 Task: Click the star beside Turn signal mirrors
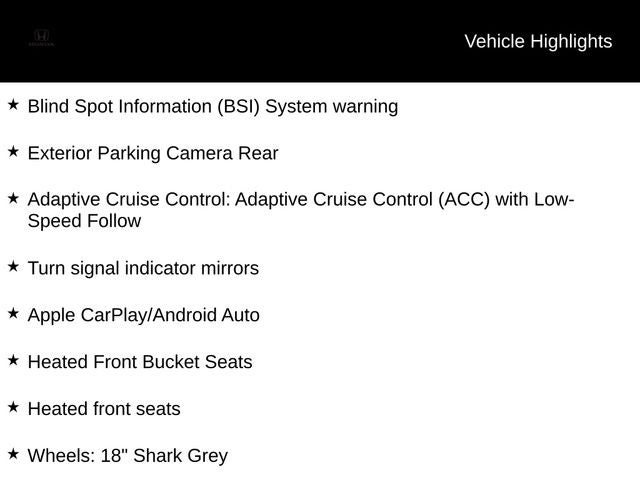click(x=13, y=267)
